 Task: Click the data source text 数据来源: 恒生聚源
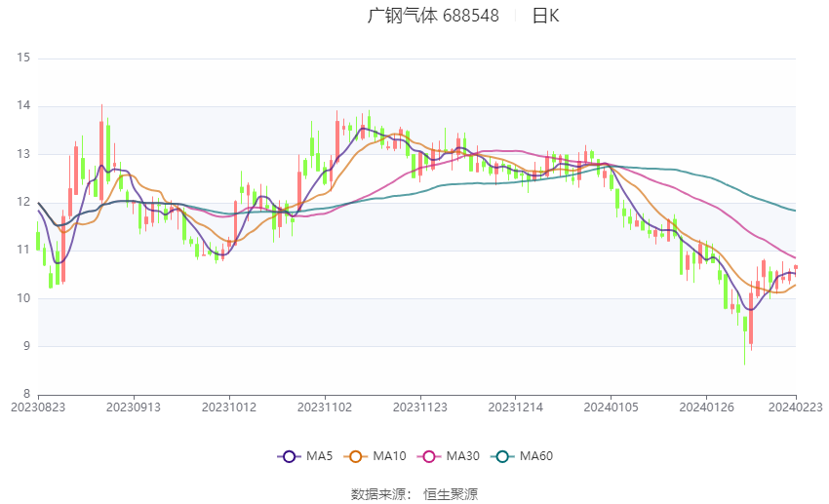(414, 494)
